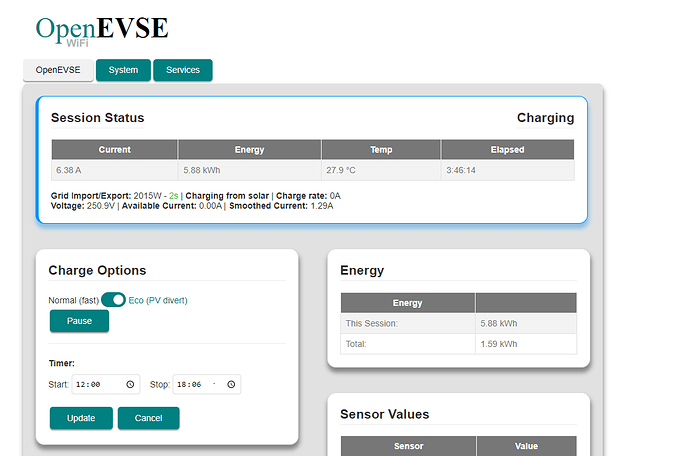Click the Timer label
690x456 pixels.
62,363
